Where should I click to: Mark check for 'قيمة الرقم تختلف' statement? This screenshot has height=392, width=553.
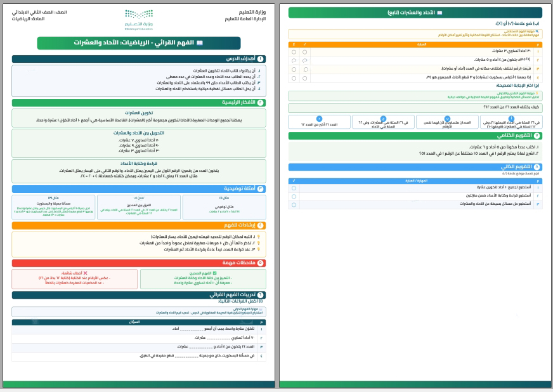click(x=306, y=70)
